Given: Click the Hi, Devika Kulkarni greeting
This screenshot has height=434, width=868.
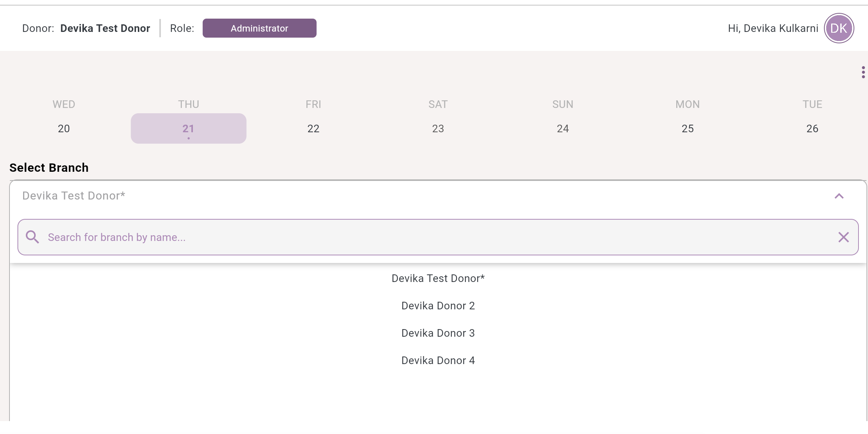Looking at the screenshot, I should (773, 29).
